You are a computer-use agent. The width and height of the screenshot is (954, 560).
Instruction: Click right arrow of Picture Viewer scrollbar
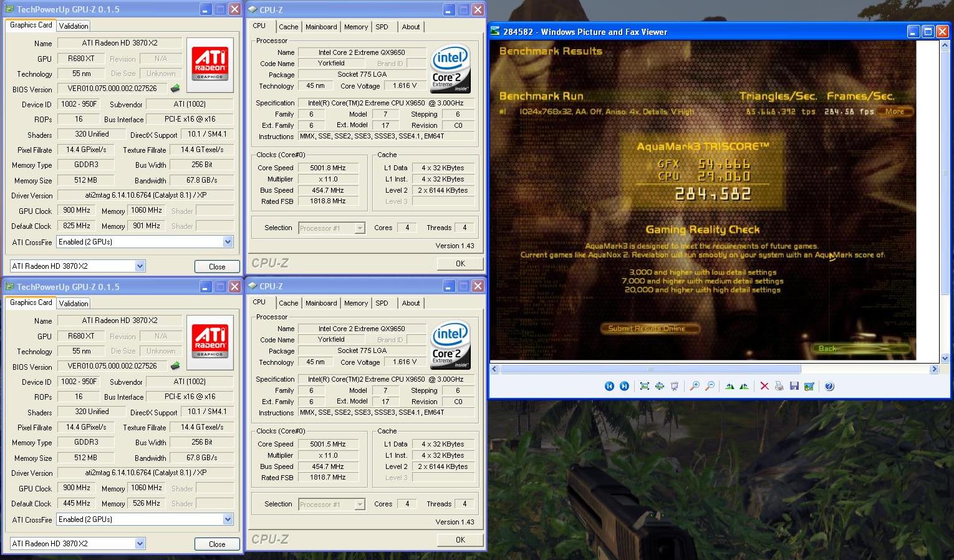tap(934, 369)
